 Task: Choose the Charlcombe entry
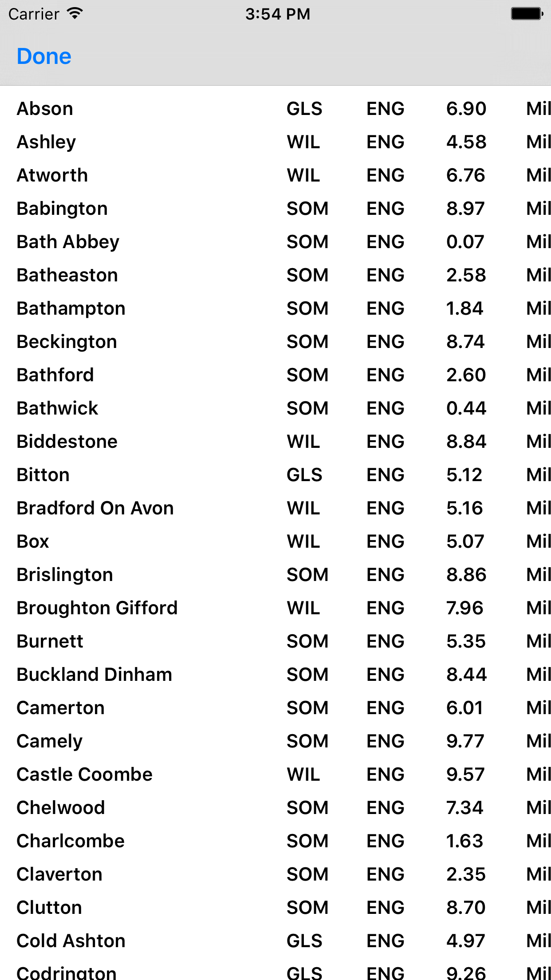click(275, 841)
